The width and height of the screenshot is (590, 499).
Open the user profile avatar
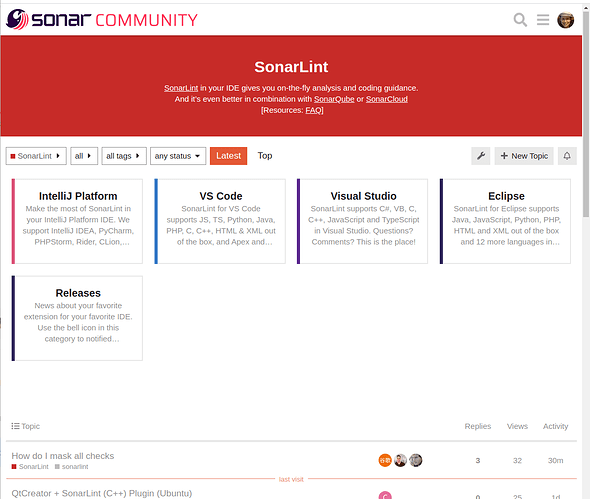pyautogui.click(x=565, y=20)
